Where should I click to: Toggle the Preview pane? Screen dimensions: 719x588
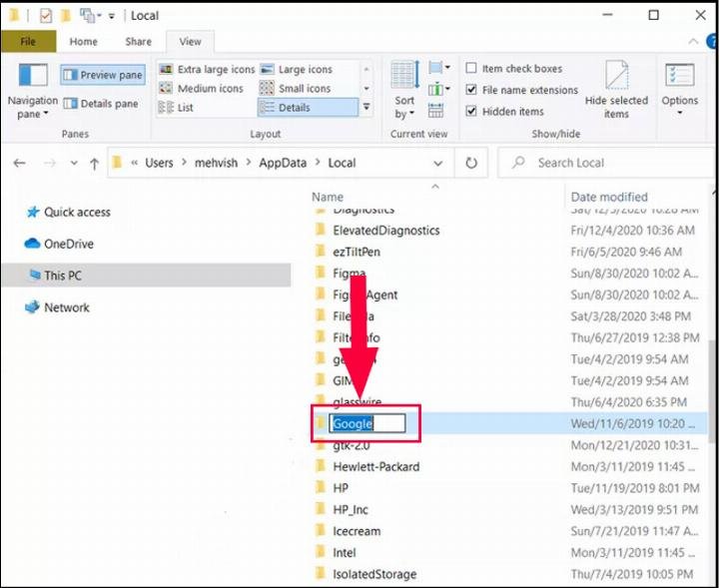tap(103, 75)
